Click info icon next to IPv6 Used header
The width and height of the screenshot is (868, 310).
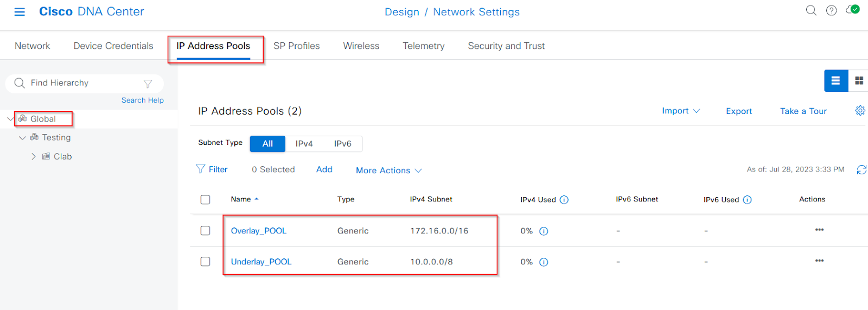coord(747,200)
